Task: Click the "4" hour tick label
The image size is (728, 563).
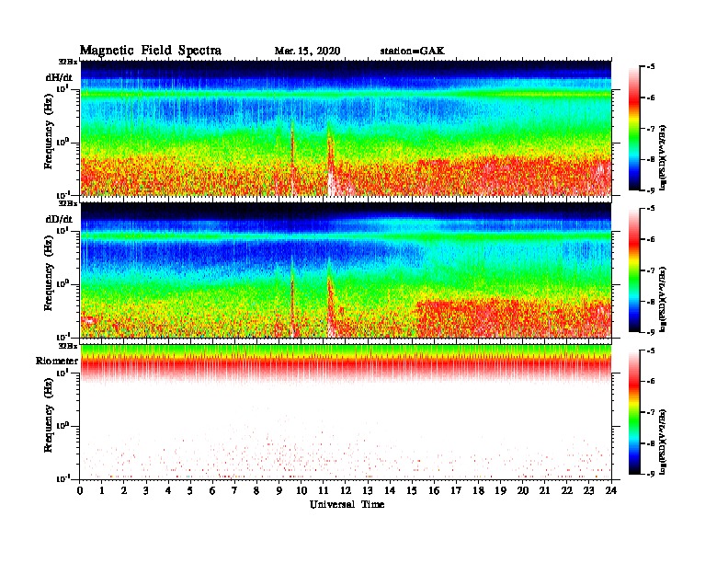Action: (168, 491)
